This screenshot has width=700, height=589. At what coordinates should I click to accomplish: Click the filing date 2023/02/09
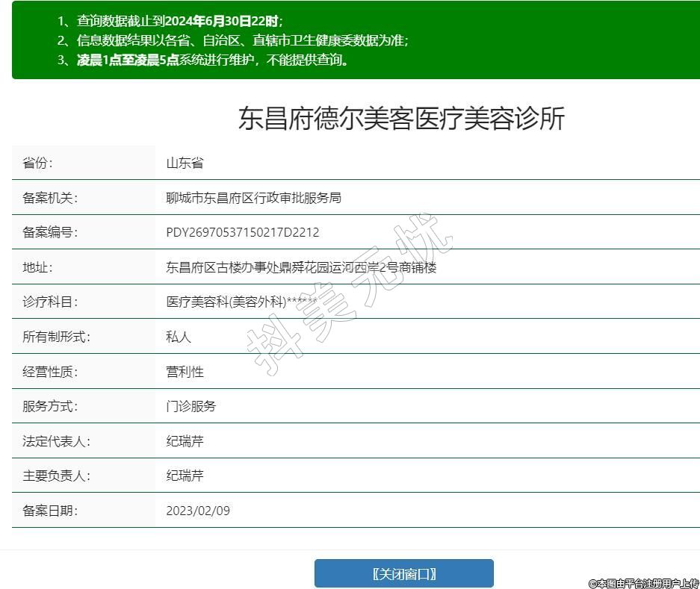198,511
